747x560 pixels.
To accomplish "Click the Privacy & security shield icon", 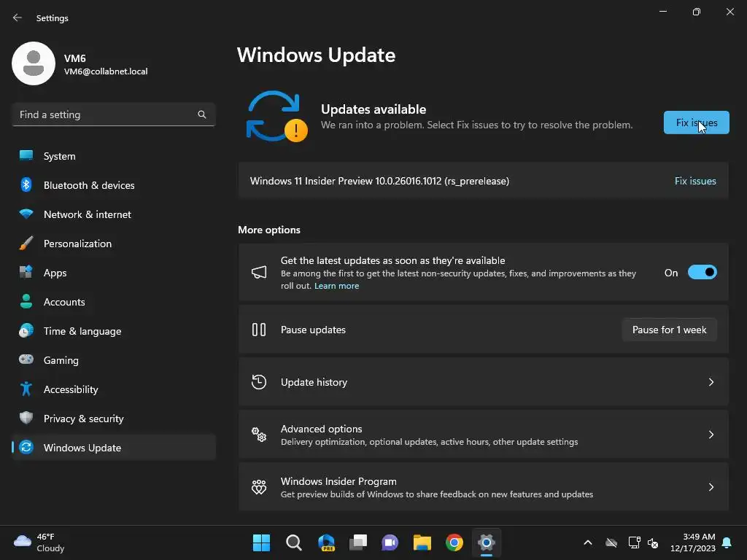I will pyautogui.click(x=26, y=418).
